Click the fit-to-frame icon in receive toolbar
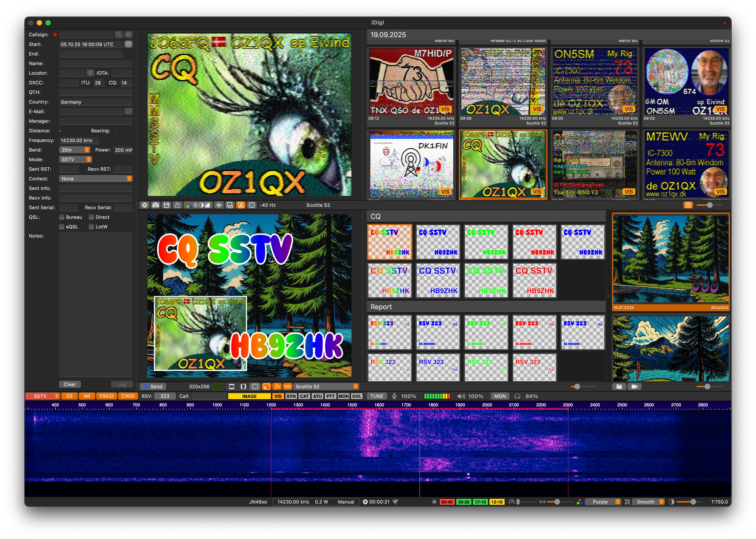 coord(252,205)
